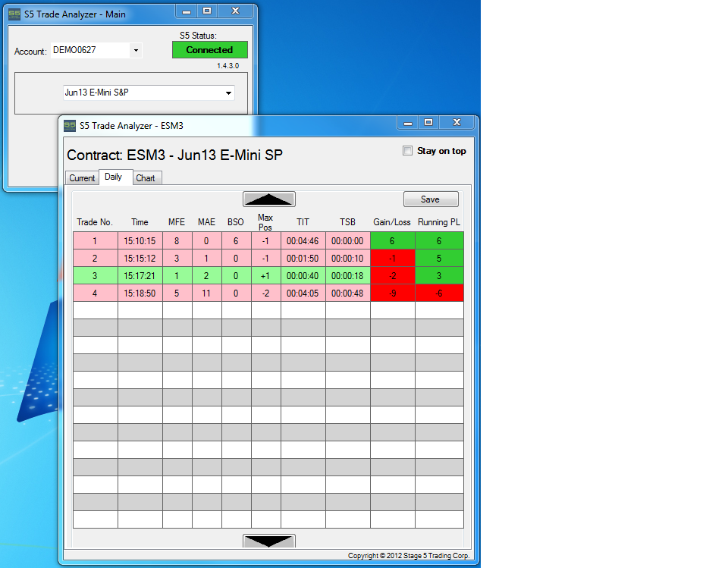Image resolution: width=728 pixels, height=568 pixels.
Task: Switch to the Current tab
Action: point(82,178)
